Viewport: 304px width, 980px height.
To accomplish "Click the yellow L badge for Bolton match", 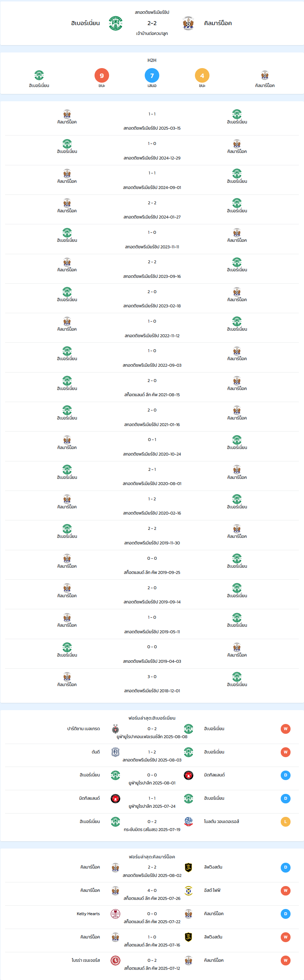I will [x=285, y=822].
